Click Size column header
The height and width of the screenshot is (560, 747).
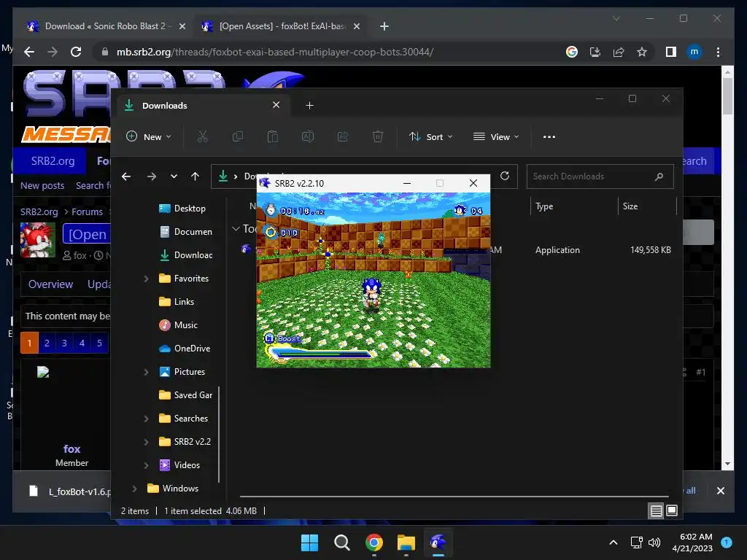coord(630,206)
